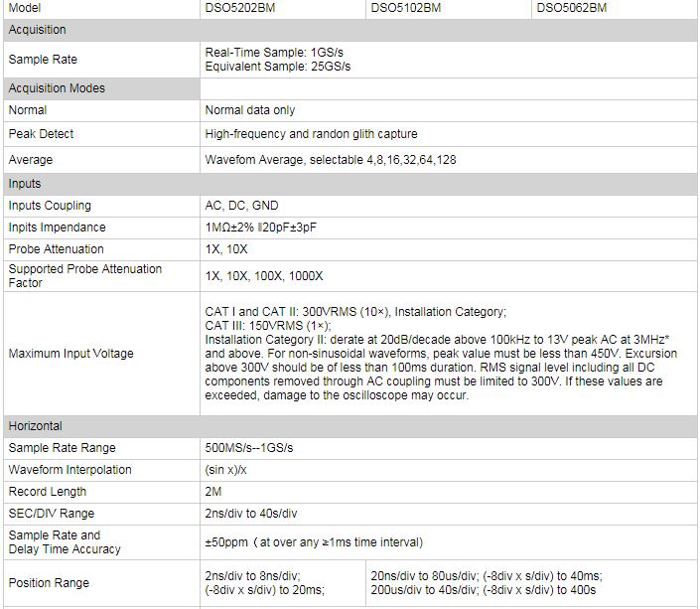Click High-frequency and randon glith capture text

(x=311, y=133)
